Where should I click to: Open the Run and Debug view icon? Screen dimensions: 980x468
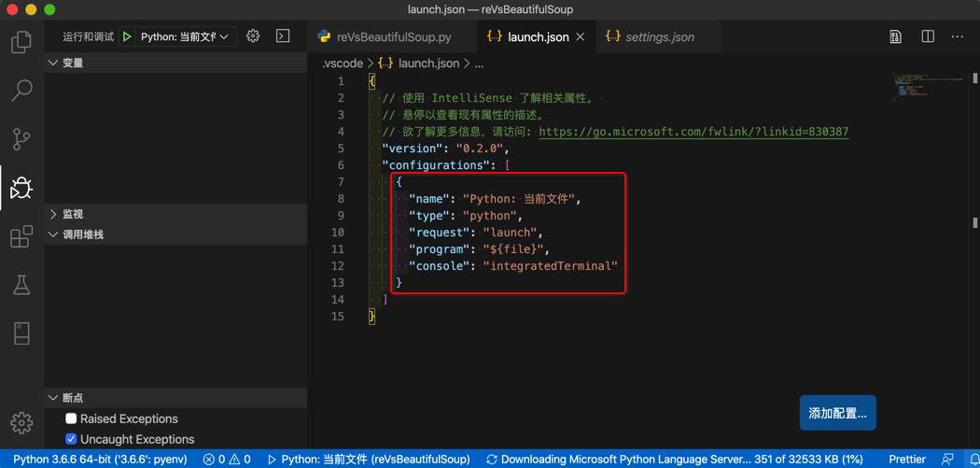click(x=21, y=187)
